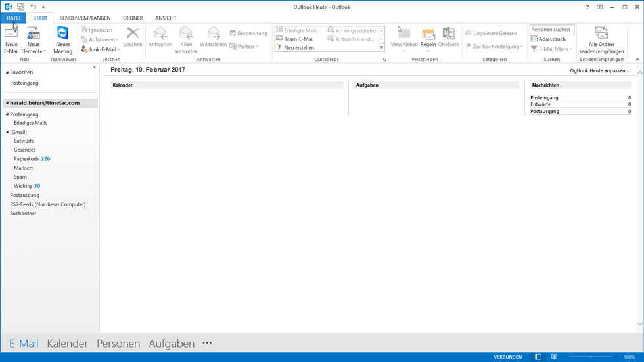
Task: Click the Send/Receive quick access toolbar icon
Action: point(20,7)
